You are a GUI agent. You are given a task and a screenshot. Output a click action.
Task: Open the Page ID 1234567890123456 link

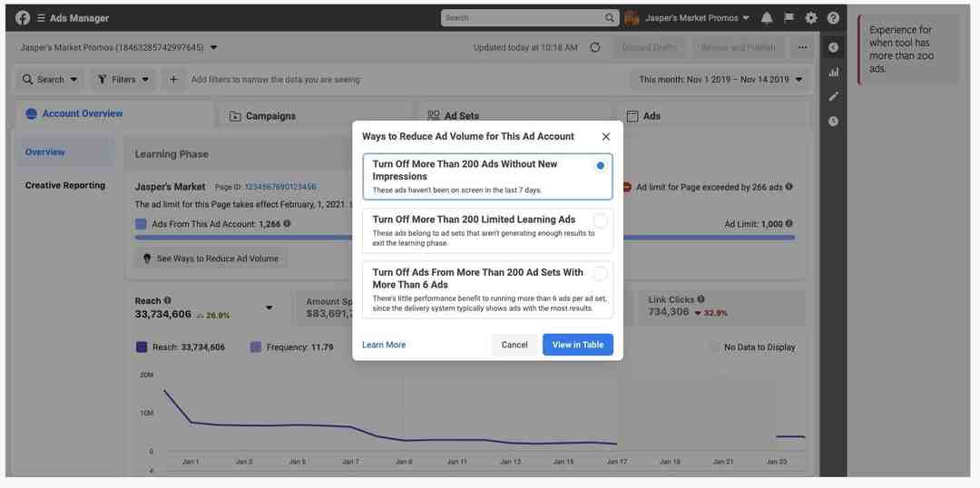point(280,187)
